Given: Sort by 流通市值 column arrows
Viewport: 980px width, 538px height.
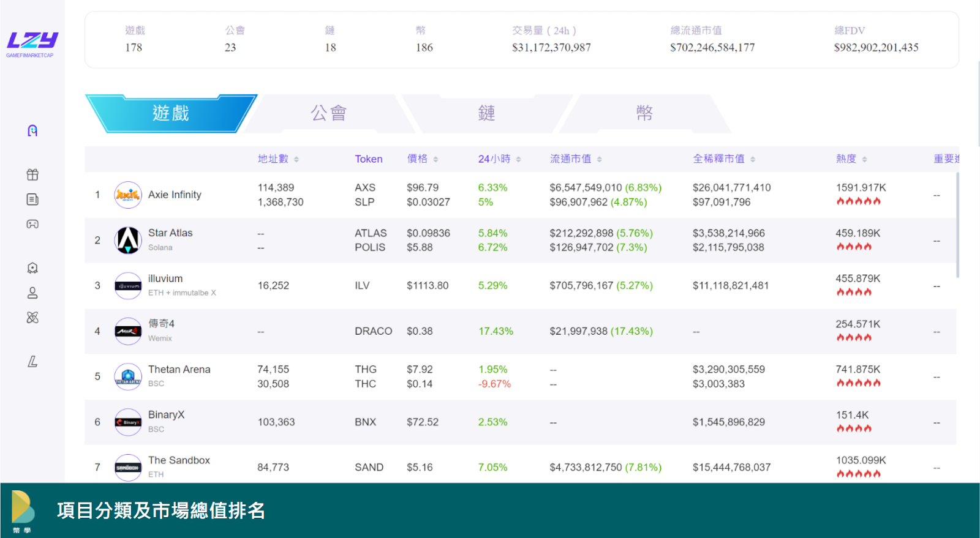Looking at the screenshot, I should (x=599, y=159).
